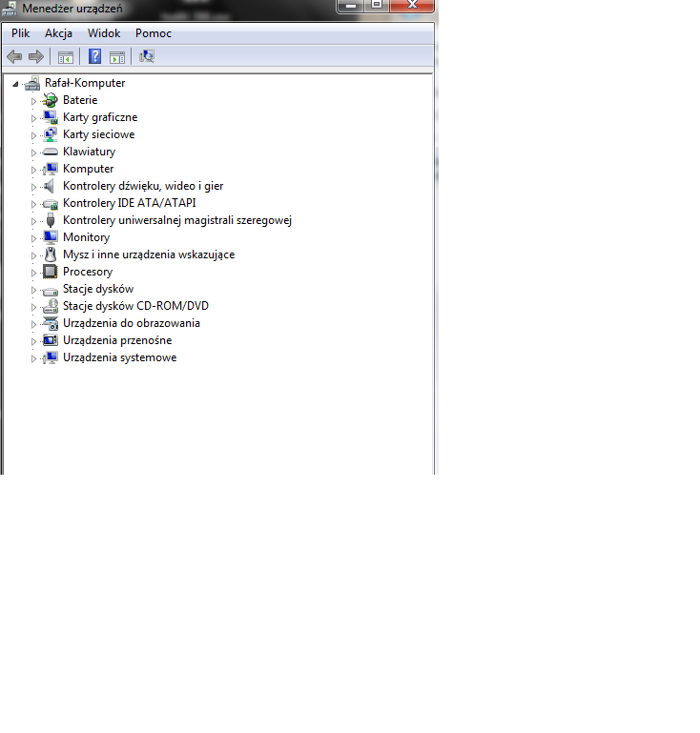Select Kontrolery uniwersalnej magistrali szeregowej label

point(177,220)
